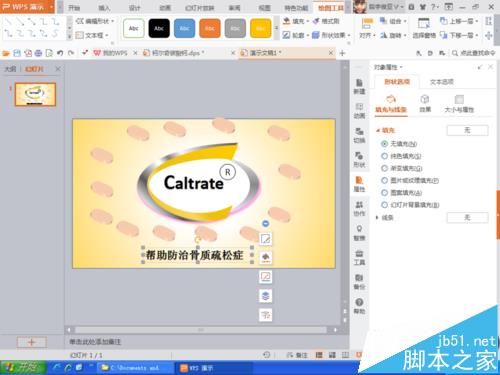Viewport: 500px width, 375px height.
Task: Open the 属性 sidebar panel
Action: pos(359,184)
